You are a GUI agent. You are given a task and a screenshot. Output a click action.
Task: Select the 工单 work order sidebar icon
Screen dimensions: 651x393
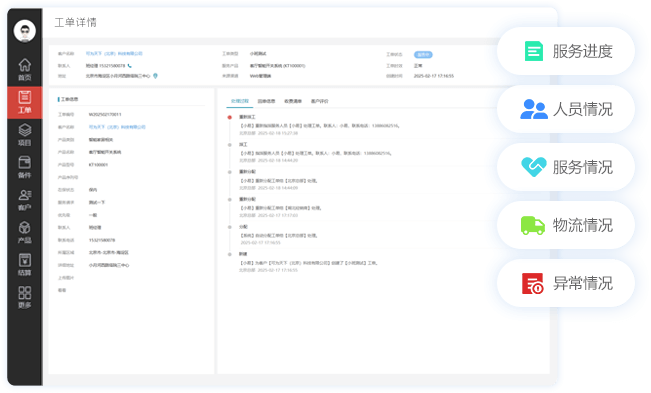coord(24,103)
